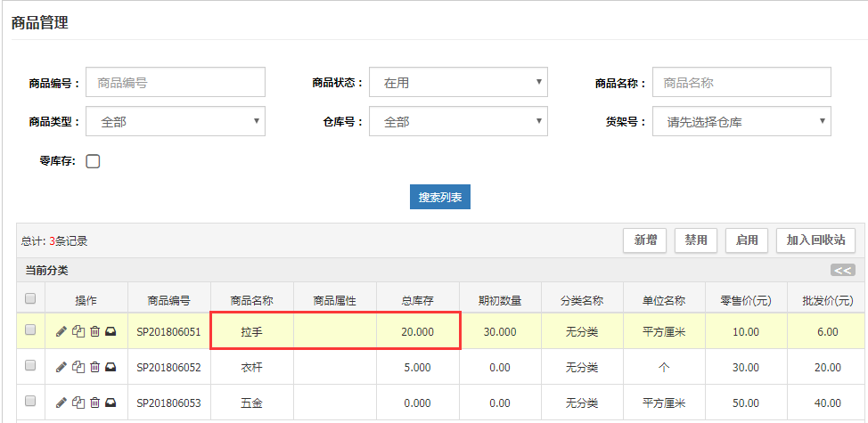Sort by 总库存 column header

coord(417,301)
